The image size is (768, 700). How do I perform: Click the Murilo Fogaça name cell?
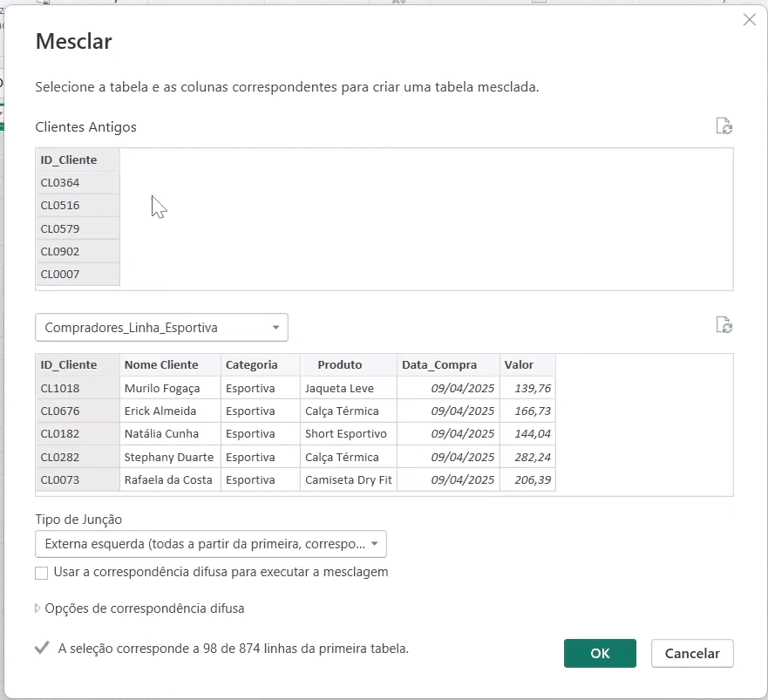[x=170, y=388]
